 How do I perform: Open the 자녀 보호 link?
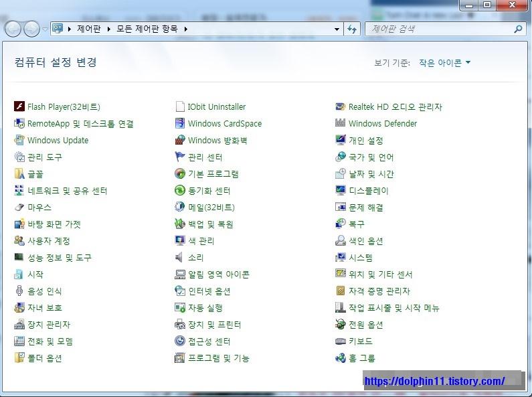point(45,308)
